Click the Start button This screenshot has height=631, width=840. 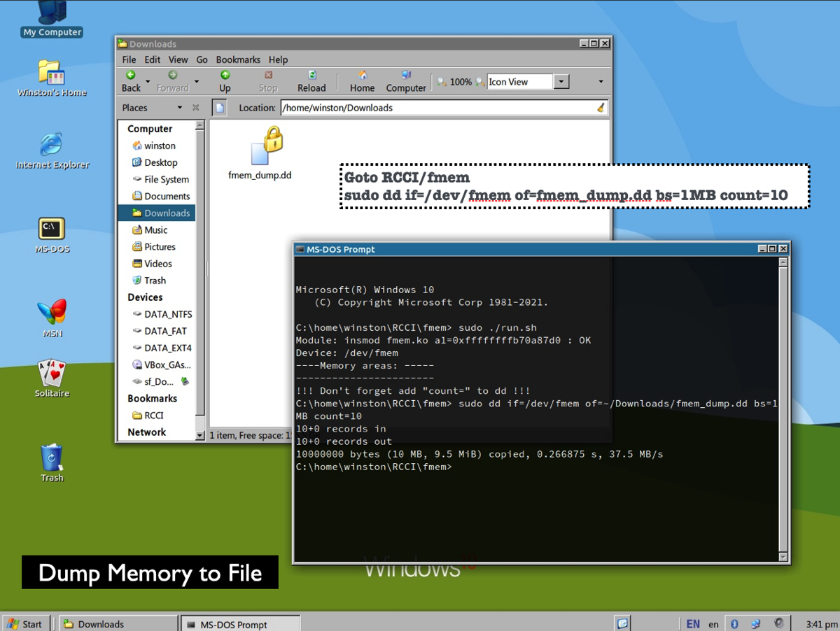pos(25,623)
